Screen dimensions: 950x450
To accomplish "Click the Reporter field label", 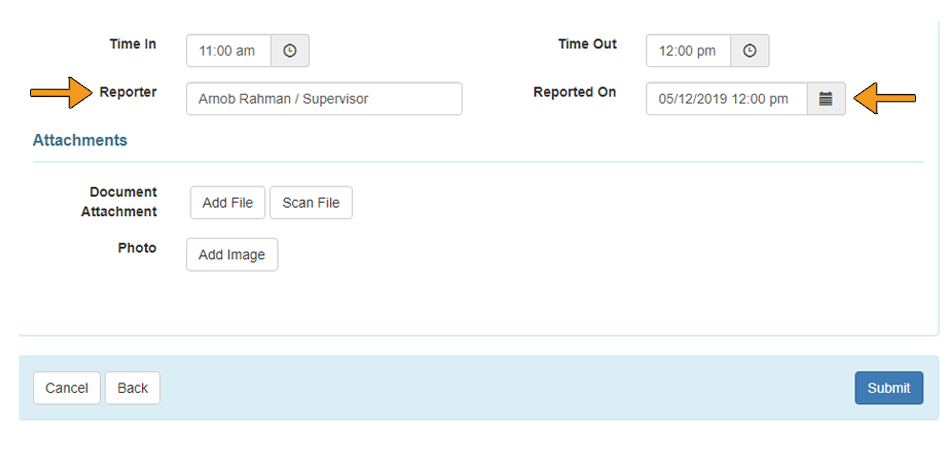I will [x=128, y=92].
